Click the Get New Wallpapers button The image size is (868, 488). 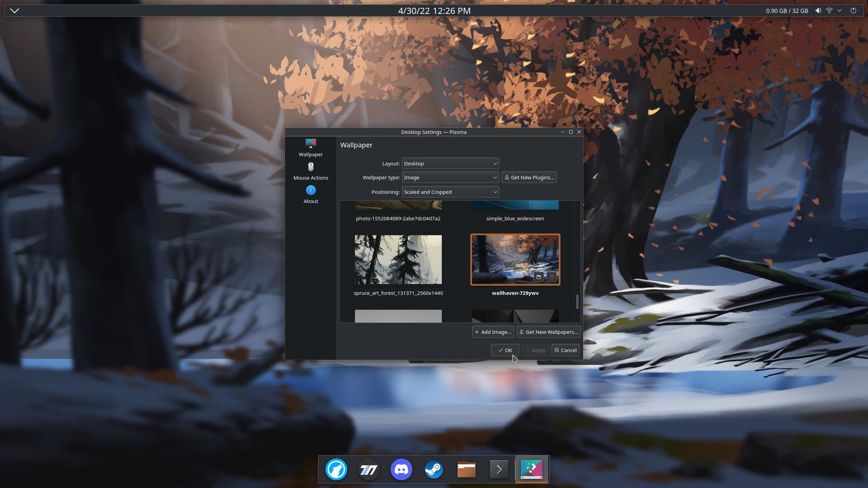point(548,332)
